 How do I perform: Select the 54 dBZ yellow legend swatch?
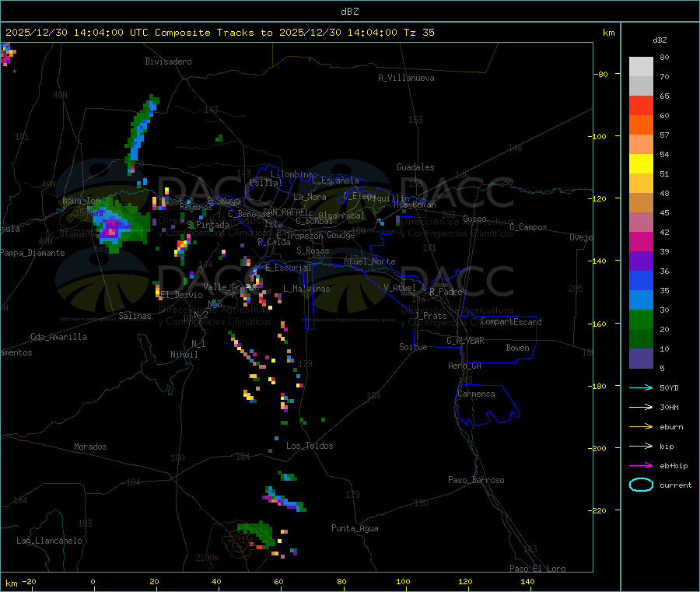(641, 164)
